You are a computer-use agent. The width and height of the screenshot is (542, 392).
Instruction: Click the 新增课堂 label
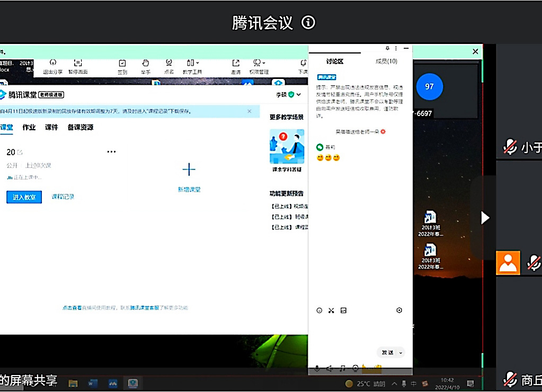pos(189,190)
